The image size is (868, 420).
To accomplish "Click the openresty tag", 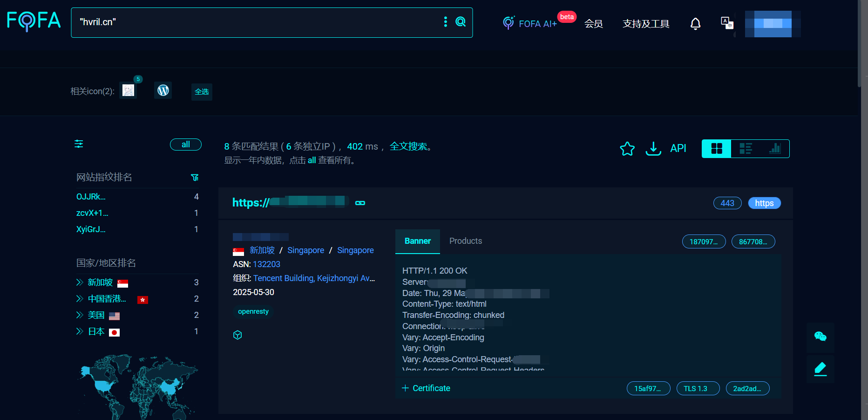I will 253,311.
